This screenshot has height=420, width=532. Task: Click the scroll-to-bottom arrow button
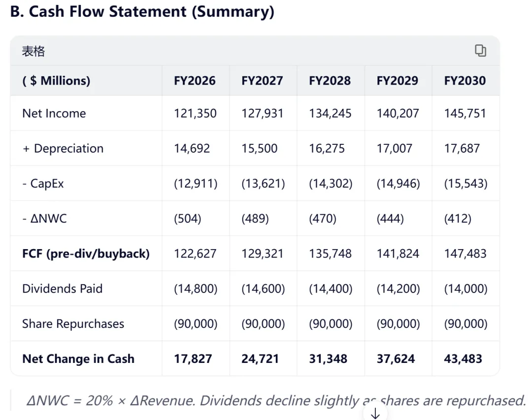(375, 414)
